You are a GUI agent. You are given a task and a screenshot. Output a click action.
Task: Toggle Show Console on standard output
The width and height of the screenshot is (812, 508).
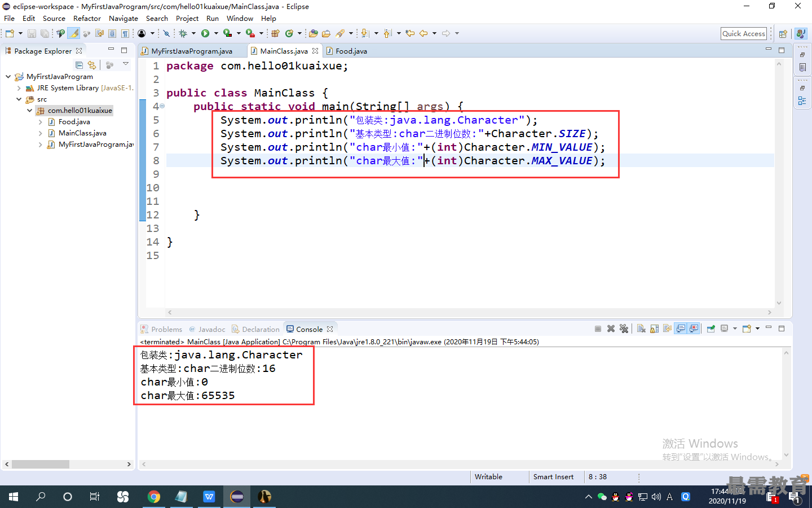[x=681, y=329]
